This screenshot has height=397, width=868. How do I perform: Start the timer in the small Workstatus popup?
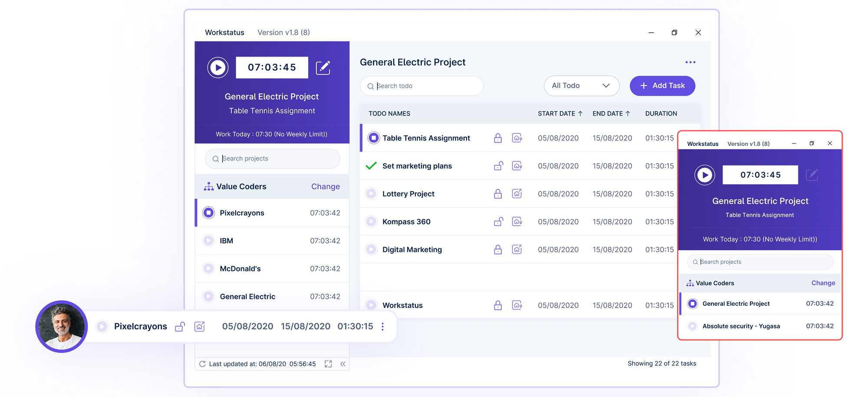coord(705,175)
